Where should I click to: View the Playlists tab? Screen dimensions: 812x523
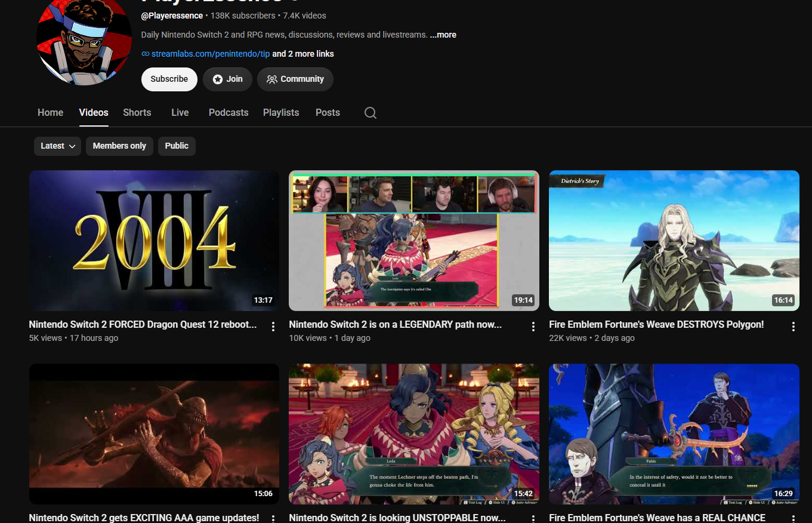pos(281,112)
